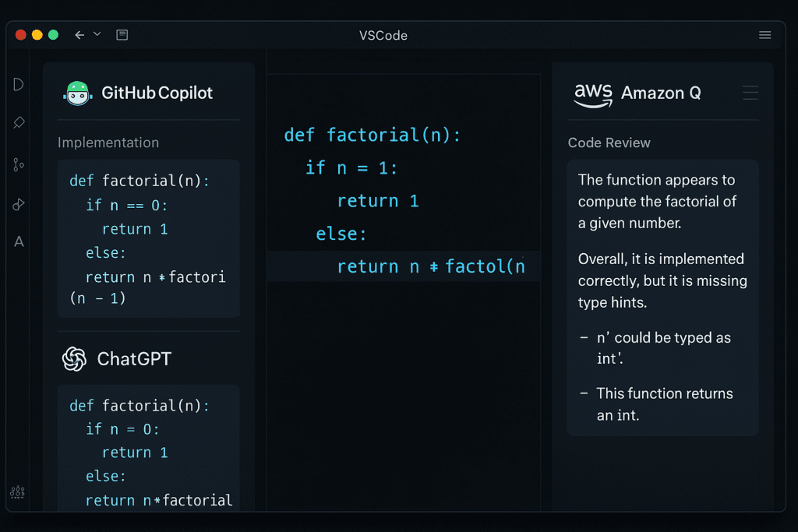Image resolution: width=798 pixels, height=532 pixels.
Task: Open the settings icon at bottom-left corner
Action: pyautogui.click(x=17, y=492)
